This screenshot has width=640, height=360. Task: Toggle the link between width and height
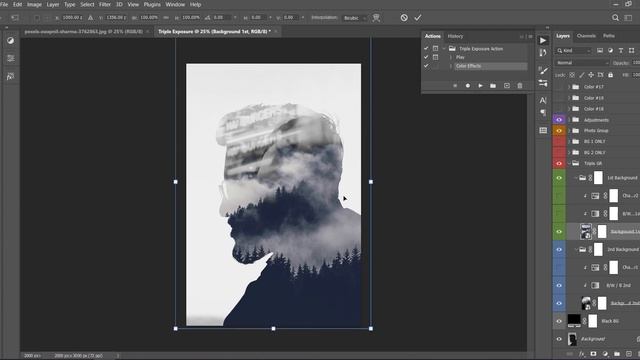166,18
